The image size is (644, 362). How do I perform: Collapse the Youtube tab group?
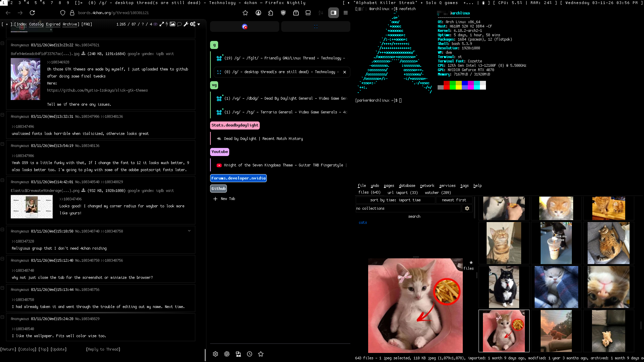point(220,152)
